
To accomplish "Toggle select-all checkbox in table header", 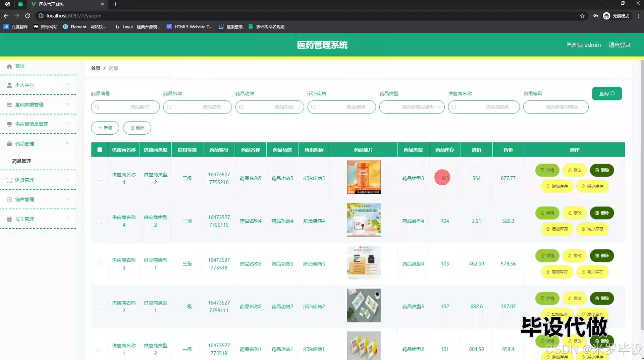I will pyautogui.click(x=100, y=150).
